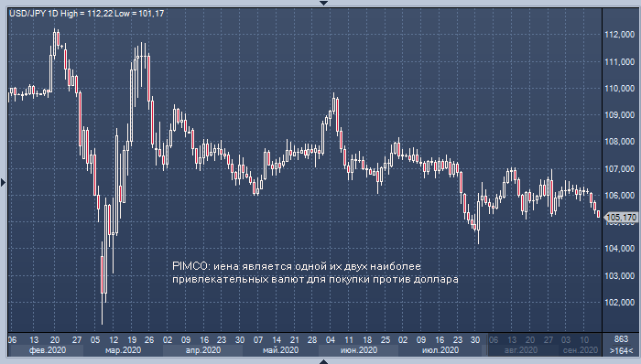Click the сен.2020 label on the timeline
Viewport: 641px width, 364px height.
tap(580, 350)
